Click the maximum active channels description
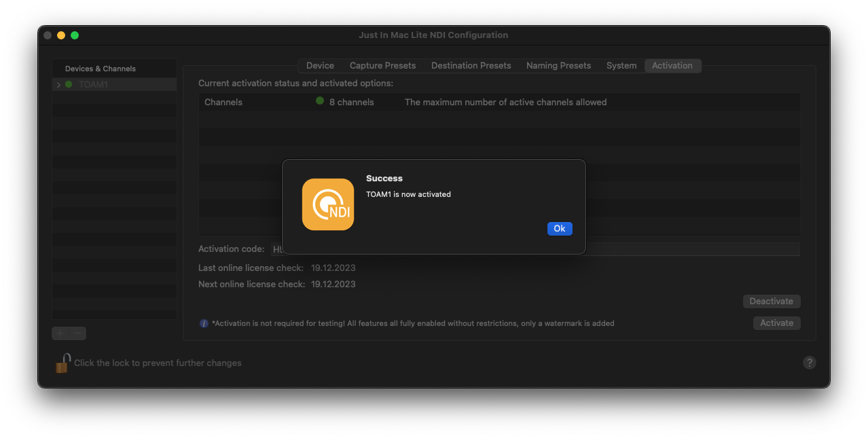This screenshot has height=438, width=868. coord(506,102)
